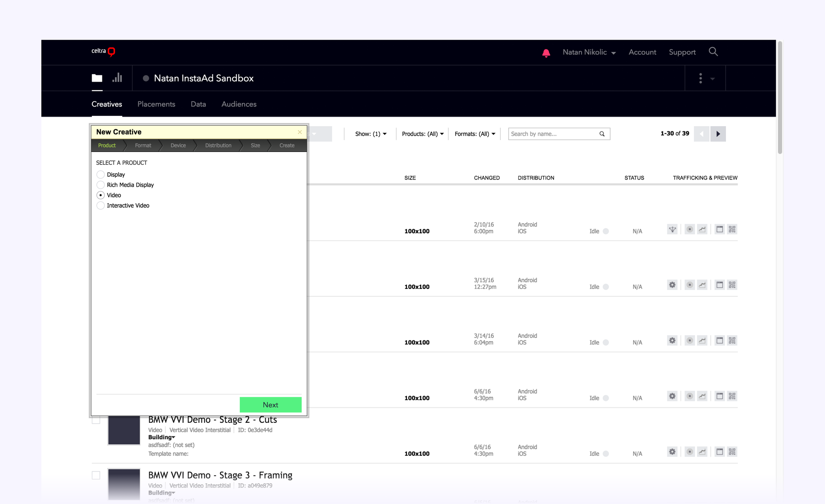Viewport: 825px width, 504px height.
Task: Open the header search magnifier icon
Action: [x=713, y=52]
